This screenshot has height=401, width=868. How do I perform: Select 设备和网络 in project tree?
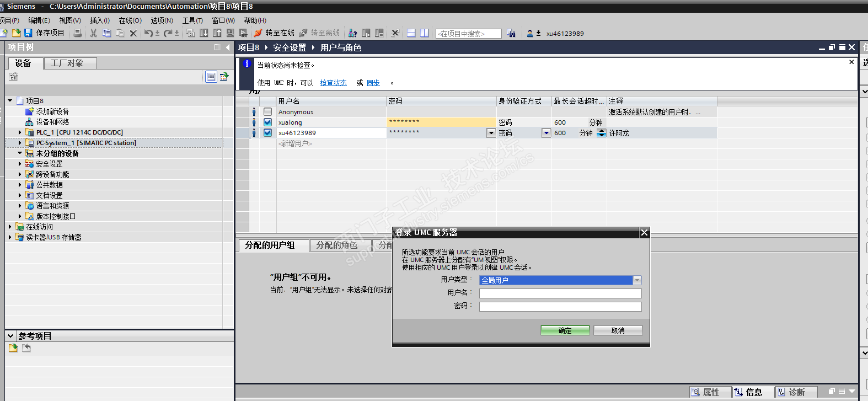(x=52, y=122)
